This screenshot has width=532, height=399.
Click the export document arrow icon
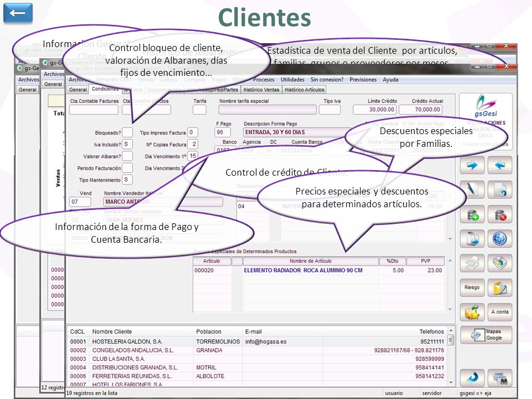[x=472, y=238]
